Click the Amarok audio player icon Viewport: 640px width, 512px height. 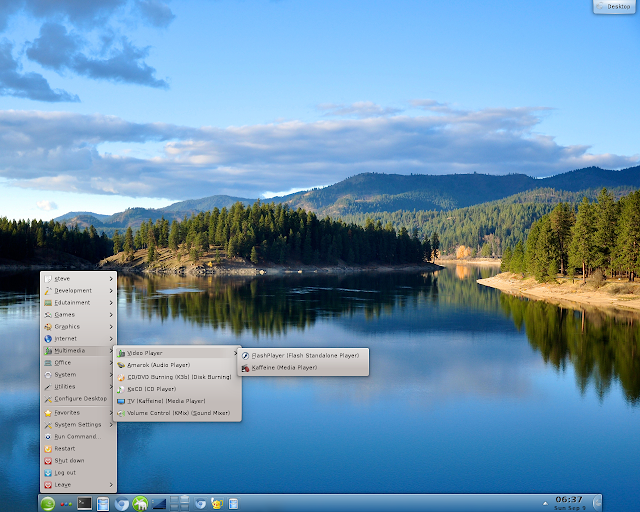pos(121,365)
